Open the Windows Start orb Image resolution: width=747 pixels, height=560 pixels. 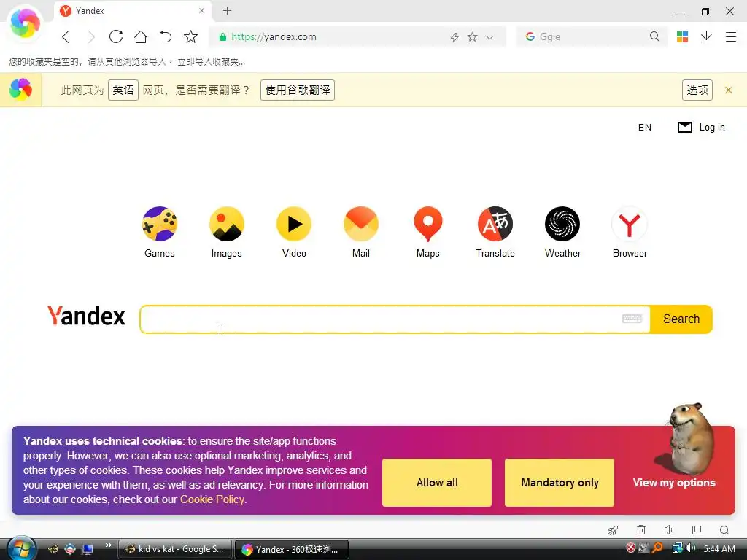[21, 548]
